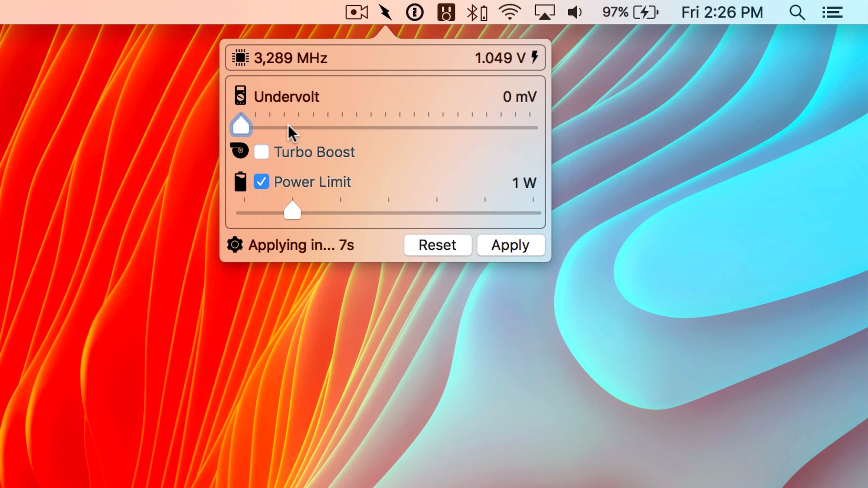Enable the Turbo Boost checkbox
This screenshot has height=488, width=868.
pyautogui.click(x=261, y=152)
